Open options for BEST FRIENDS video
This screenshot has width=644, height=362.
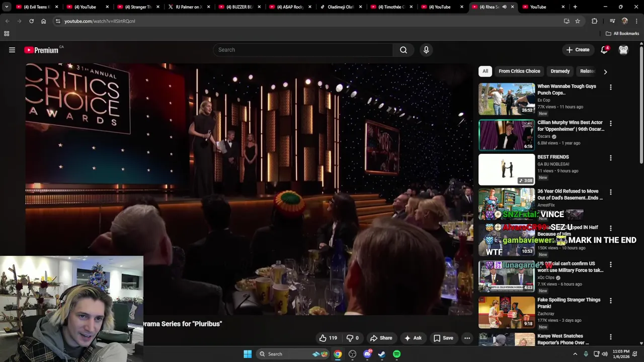(611, 158)
